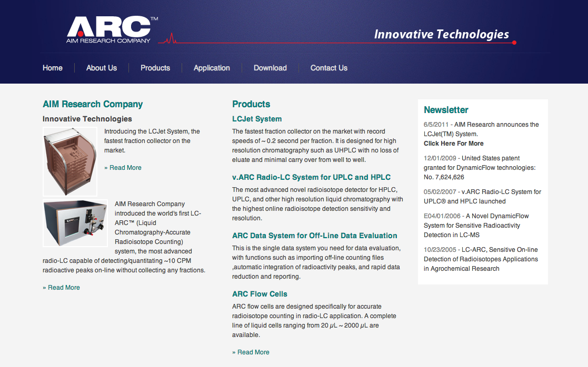Click the LCJet System product image
The width and height of the screenshot is (588, 367).
click(70, 161)
